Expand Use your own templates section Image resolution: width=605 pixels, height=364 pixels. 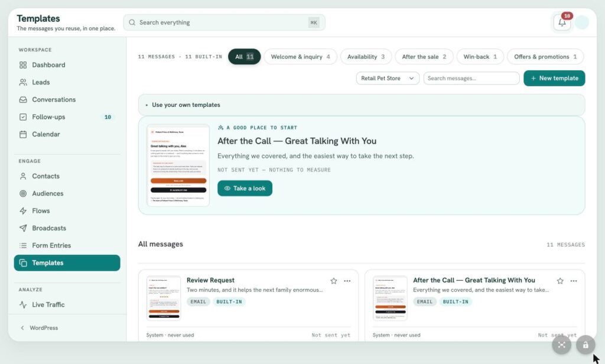coord(361,105)
